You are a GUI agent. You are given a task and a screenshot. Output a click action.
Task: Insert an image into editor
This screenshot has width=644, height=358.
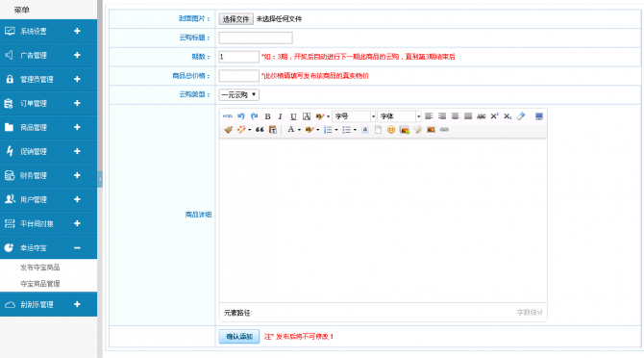tap(404, 130)
